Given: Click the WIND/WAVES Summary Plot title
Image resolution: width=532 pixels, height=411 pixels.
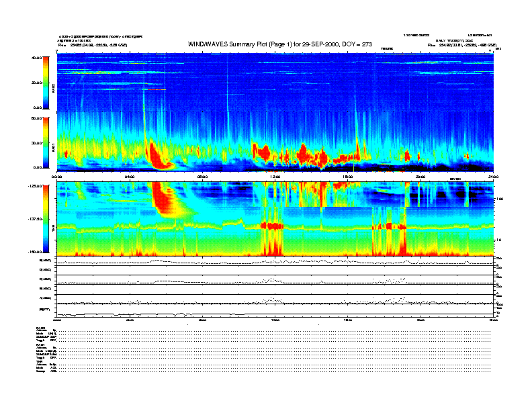Looking at the screenshot, I should [x=280, y=44].
